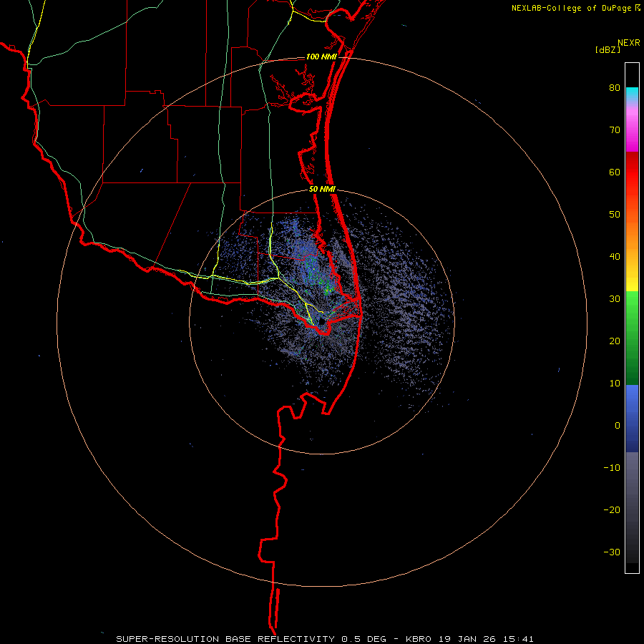Click the 100 NMI range ring label
The image size is (644, 644).
click(321, 57)
